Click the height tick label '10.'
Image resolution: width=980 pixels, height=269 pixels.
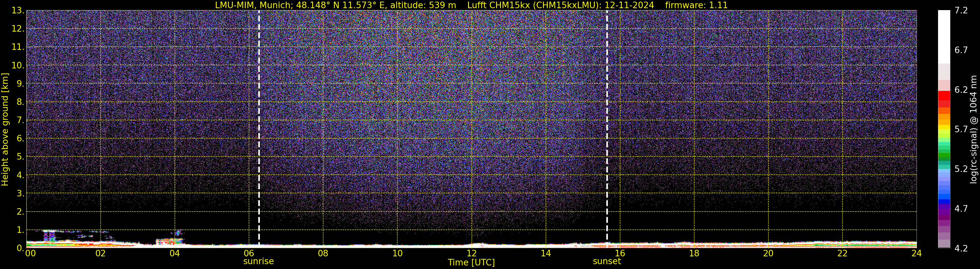pos(18,65)
